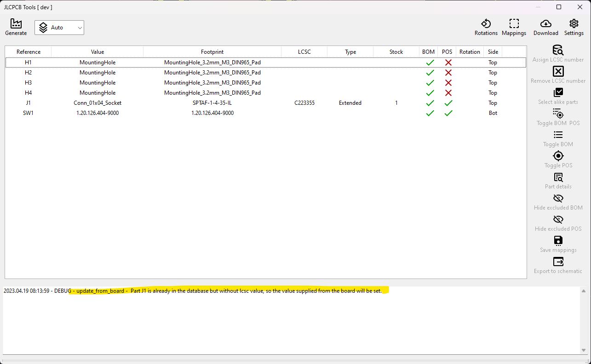The image size is (591, 364).
Task: Open the Rotations dialog
Action: (486, 27)
